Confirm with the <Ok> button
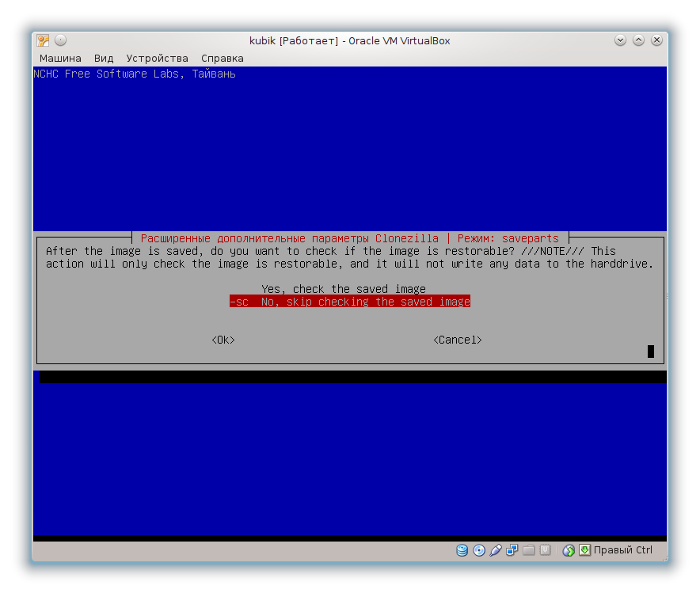 point(223,340)
